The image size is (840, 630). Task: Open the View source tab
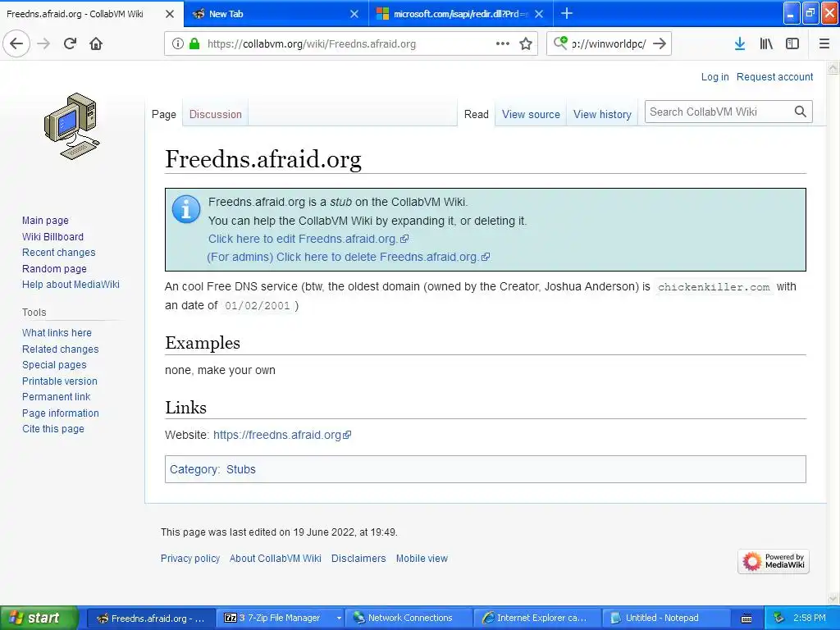(x=531, y=114)
